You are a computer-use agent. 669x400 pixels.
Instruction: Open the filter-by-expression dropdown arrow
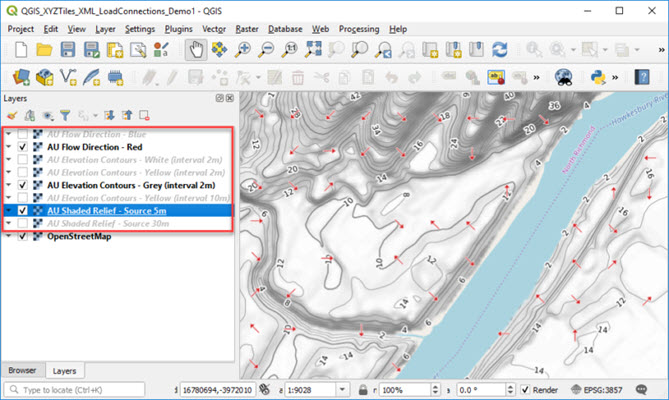pyautogui.click(x=96, y=115)
